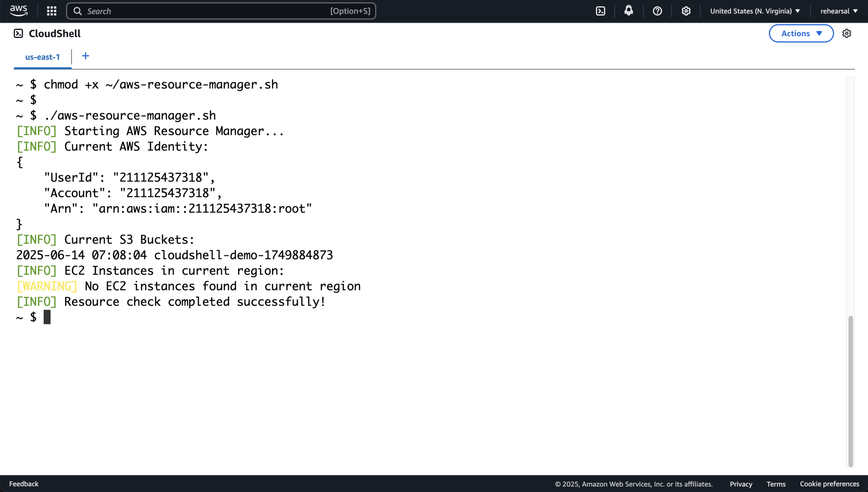Open the United States (N. Virginia) region selector

[x=755, y=11]
